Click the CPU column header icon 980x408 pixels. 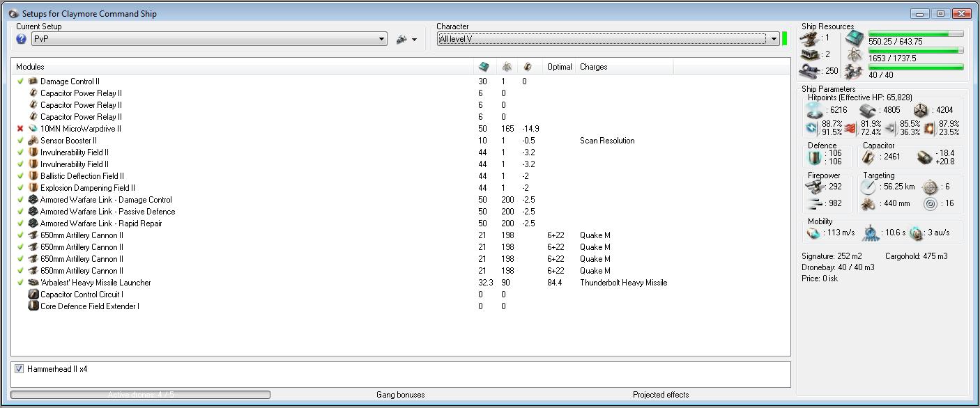484,67
